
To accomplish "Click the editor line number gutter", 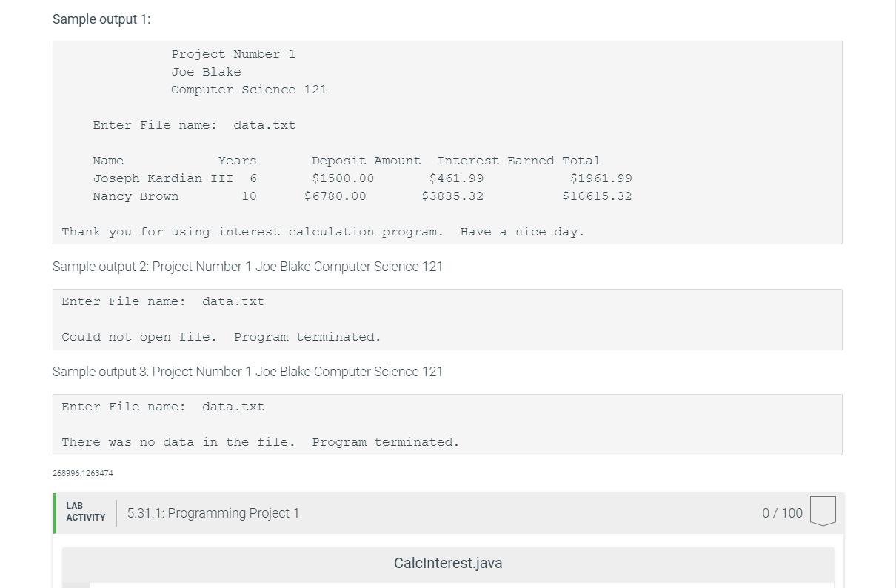I will point(76,585).
